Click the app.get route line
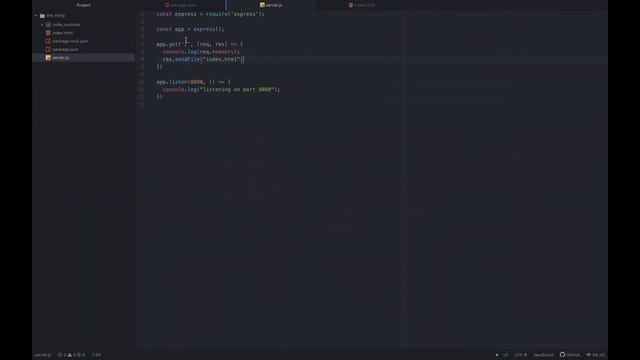The width and height of the screenshot is (640, 360). coord(200,44)
